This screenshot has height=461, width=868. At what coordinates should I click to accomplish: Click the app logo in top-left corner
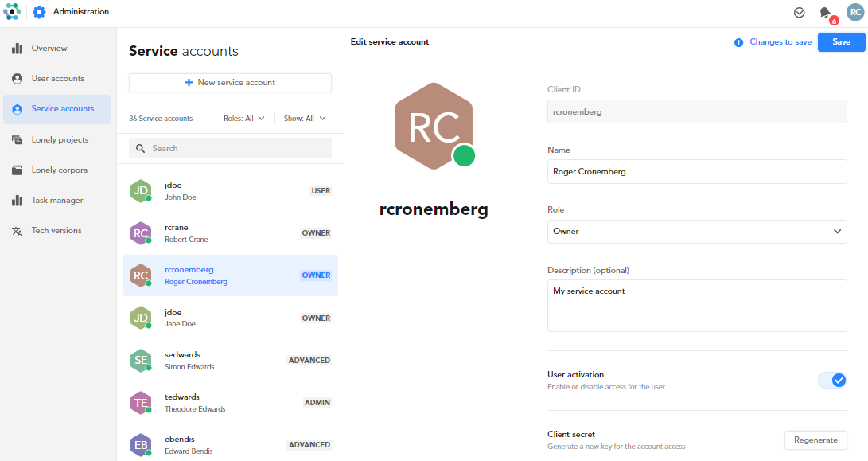[12, 12]
